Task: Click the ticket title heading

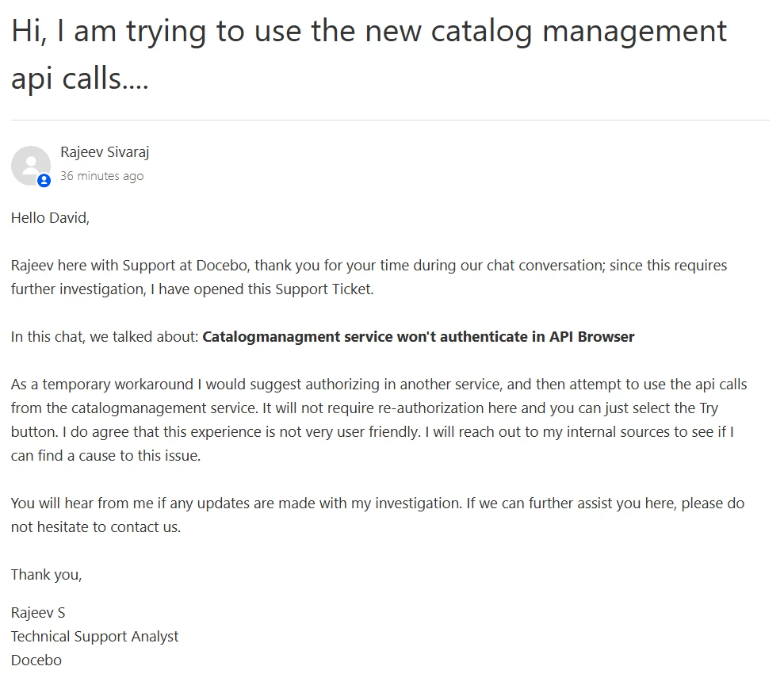Action: click(x=369, y=54)
